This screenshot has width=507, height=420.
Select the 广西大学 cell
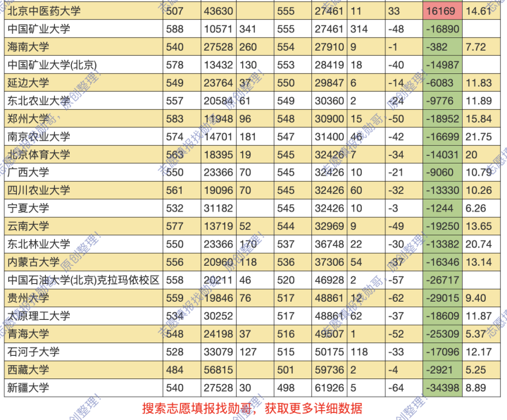pyautogui.click(x=83, y=172)
